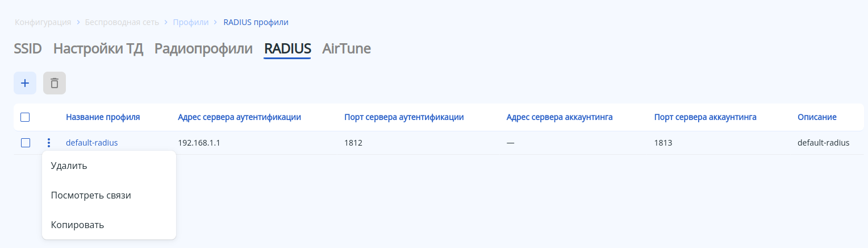Open the three-dot menu for default-radius row

[49, 143]
